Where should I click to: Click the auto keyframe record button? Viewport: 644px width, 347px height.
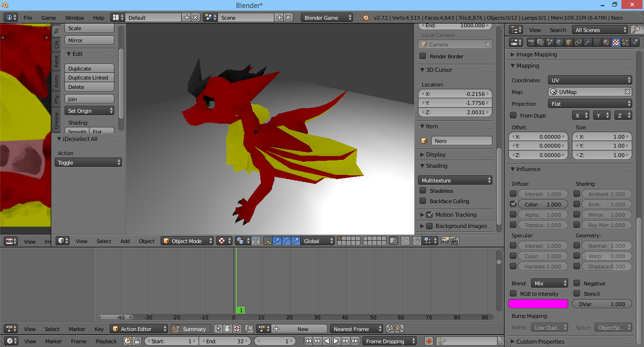tap(428, 341)
